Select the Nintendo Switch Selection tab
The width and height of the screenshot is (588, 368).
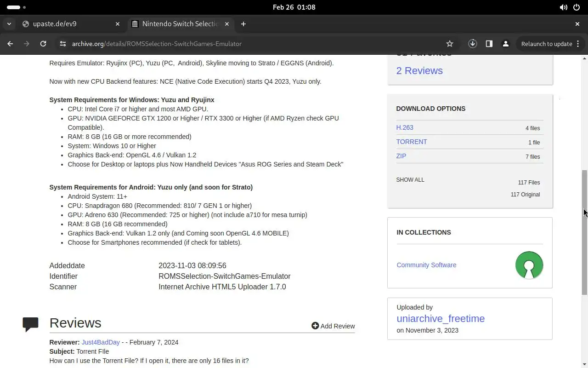(x=180, y=24)
